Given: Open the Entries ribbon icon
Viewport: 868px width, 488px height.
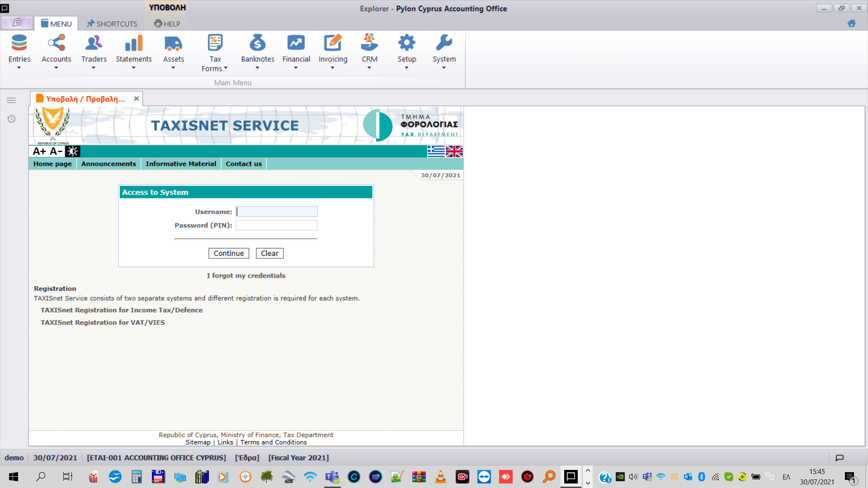Looking at the screenshot, I should 19,43.
